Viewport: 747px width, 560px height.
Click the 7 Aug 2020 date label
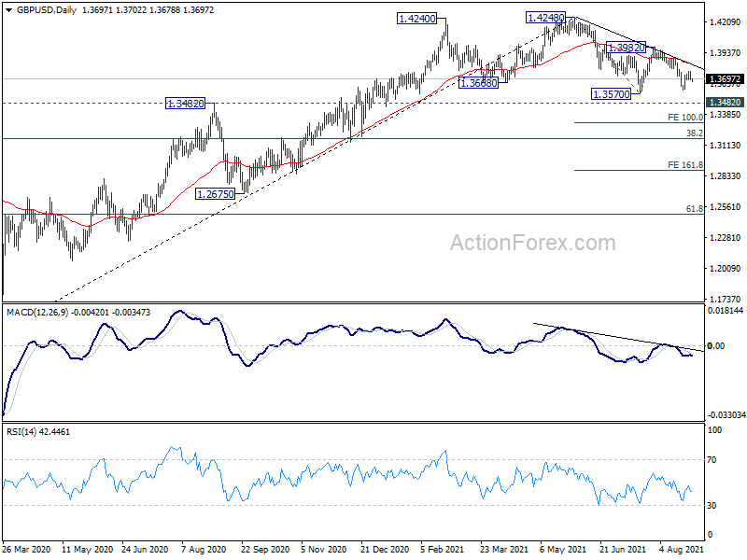click(x=204, y=550)
